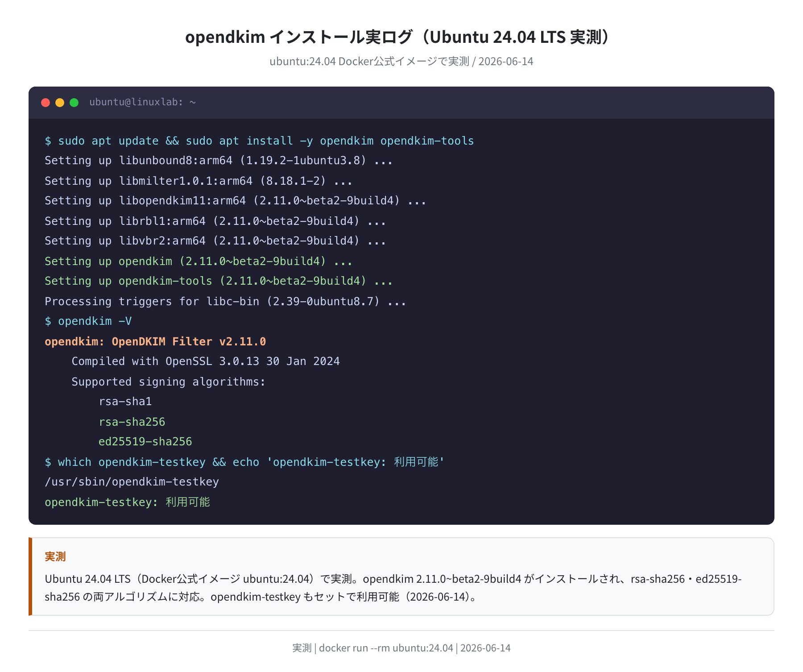
Task: Click the 'Setting up librbl1:arm64' line
Action: click(215, 221)
